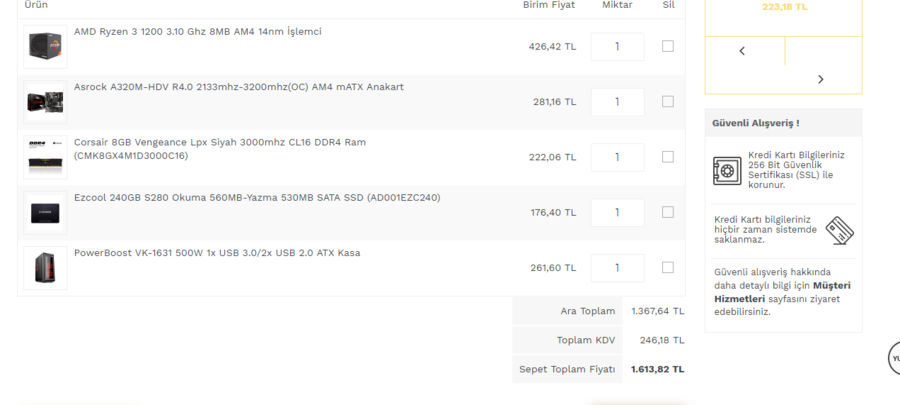This screenshot has width=900, height=405.
Task: Click the SSL safe security icon
Action: pos(727,170)
